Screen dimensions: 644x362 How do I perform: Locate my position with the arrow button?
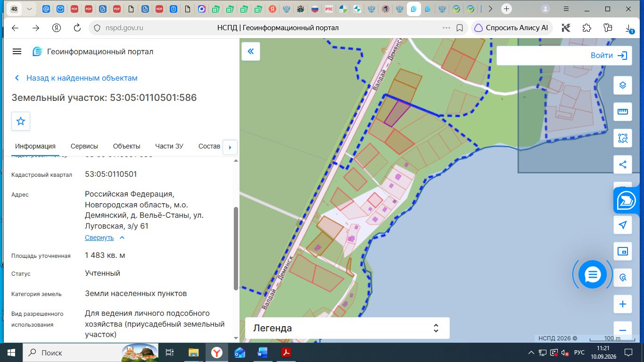click(x=622, y=225)
